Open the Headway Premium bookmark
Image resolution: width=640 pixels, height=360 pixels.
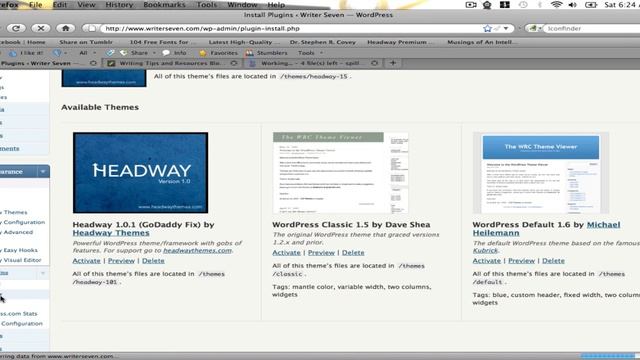(x=400, y=42)
